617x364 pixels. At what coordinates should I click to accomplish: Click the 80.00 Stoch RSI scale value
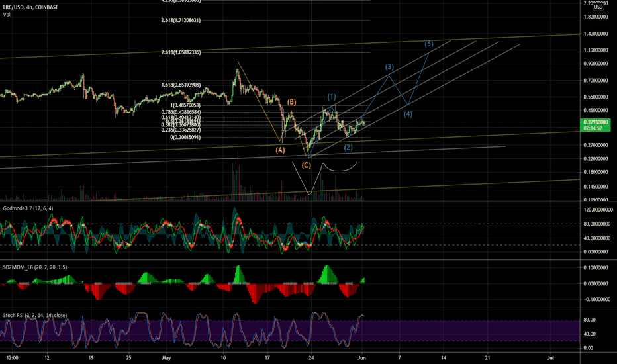coord(589,320)
